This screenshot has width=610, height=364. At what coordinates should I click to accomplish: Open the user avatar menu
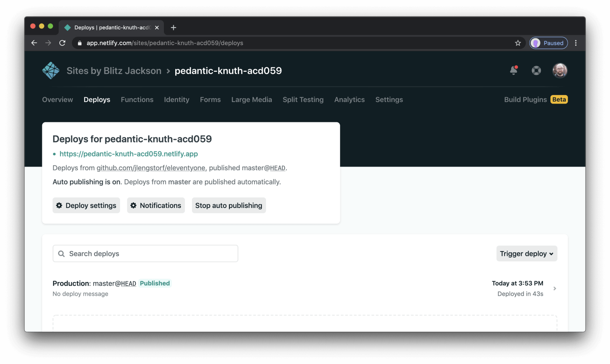pos(560,70)
